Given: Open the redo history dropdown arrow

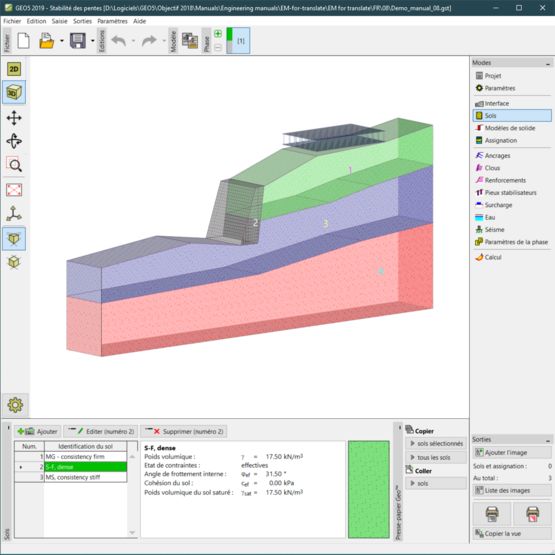Looking at the screenshot, I should (164, 41).
